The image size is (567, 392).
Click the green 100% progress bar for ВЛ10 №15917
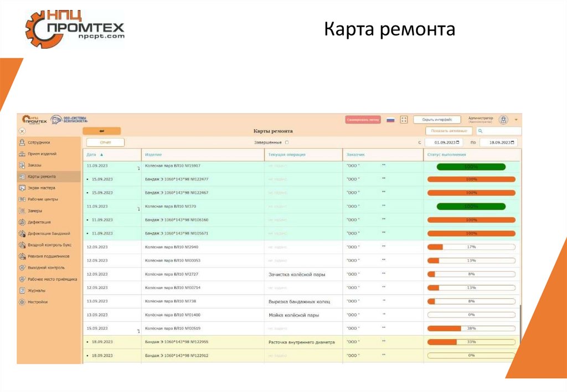pos(471,166)
